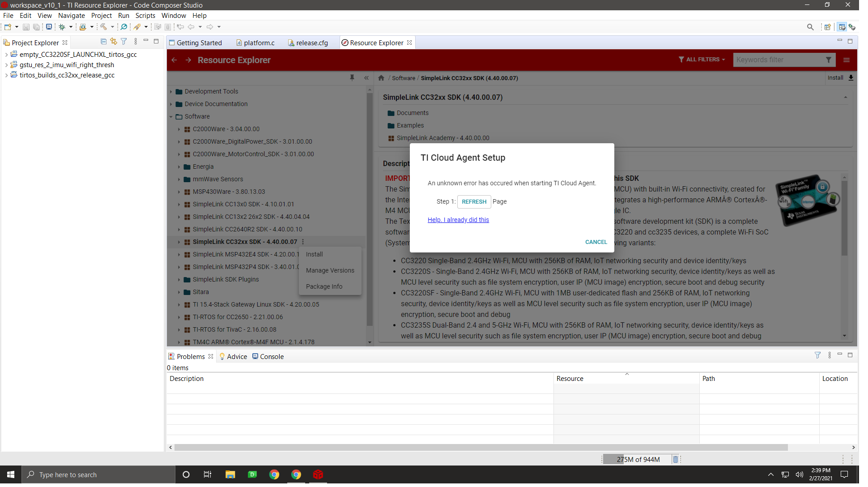868x487 pixels.
Task: Click the Build hammer icon
Action: click(x=103, y=27)
